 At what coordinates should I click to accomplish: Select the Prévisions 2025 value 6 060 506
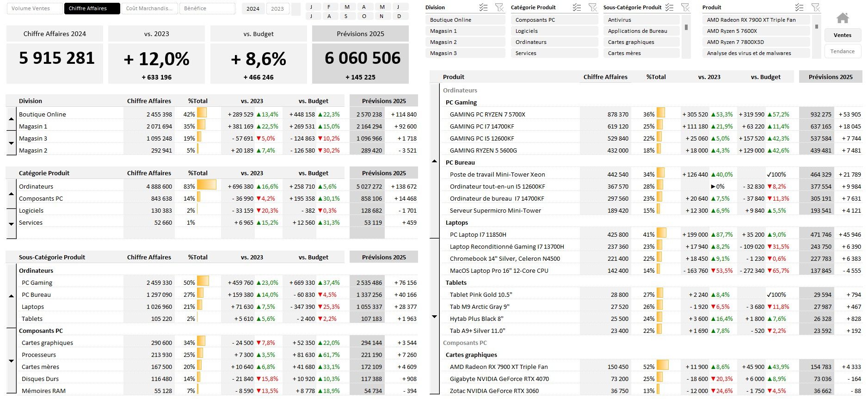click(363, 58)
